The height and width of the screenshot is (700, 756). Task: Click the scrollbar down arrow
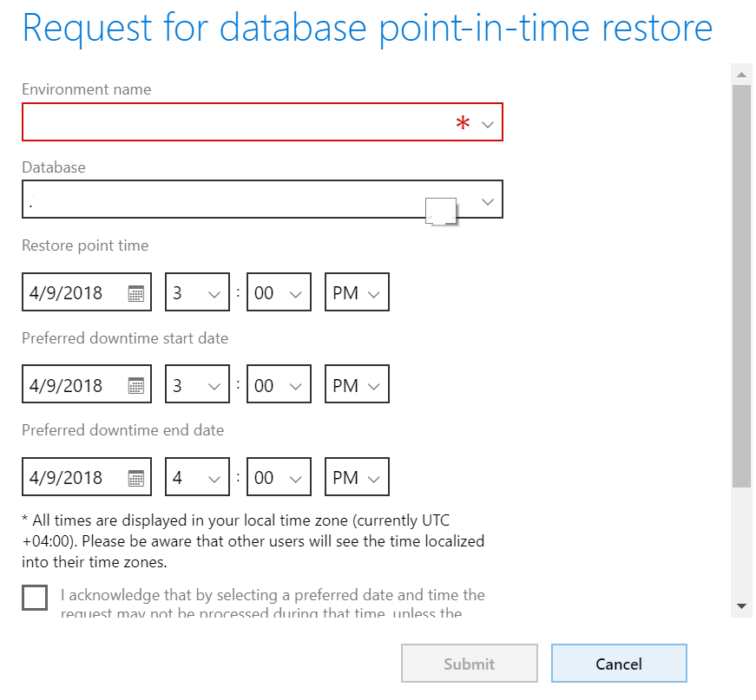(x=741, y=605)
